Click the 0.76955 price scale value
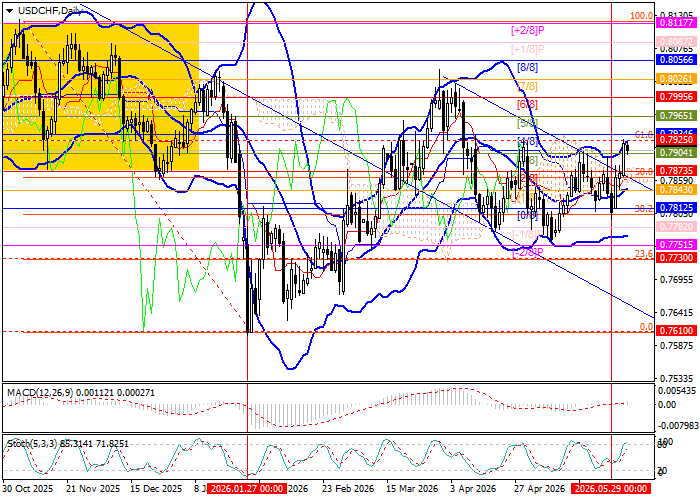Viewport: 700px width, 500px height. pyautogui.click(x=678, y=280)
